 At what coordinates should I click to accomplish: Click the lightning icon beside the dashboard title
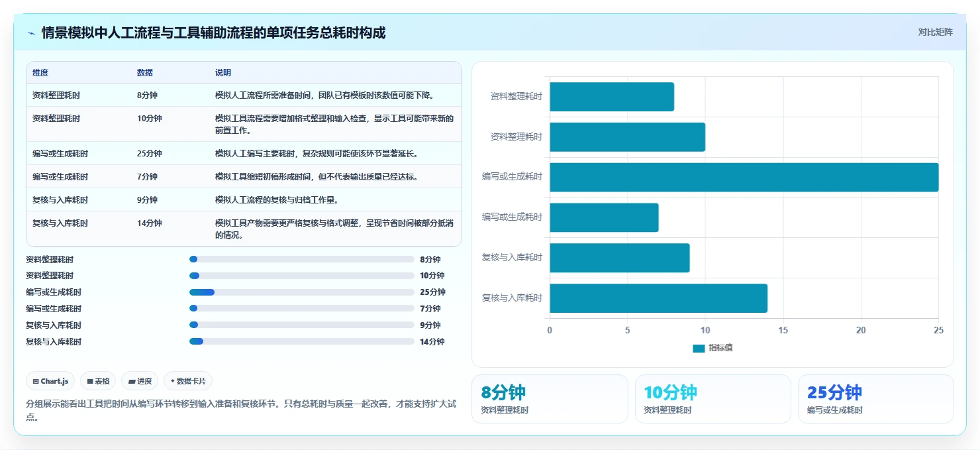31,33
